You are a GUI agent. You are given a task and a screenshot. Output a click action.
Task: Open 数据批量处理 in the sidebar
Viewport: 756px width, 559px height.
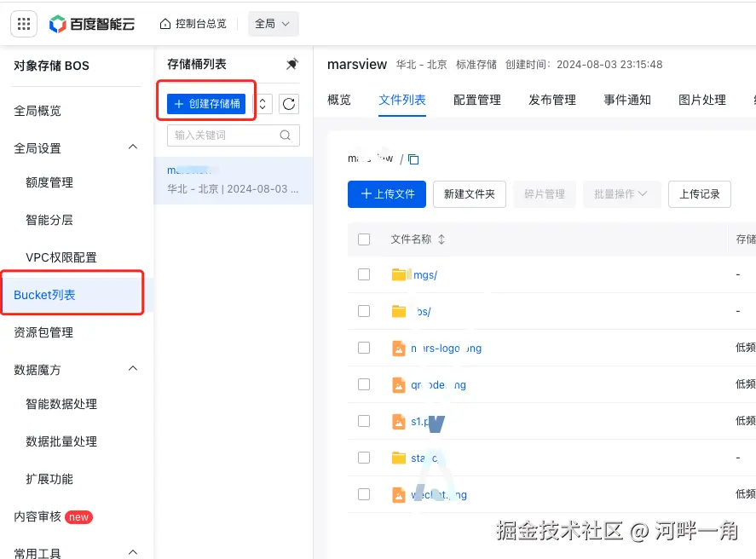61,441
